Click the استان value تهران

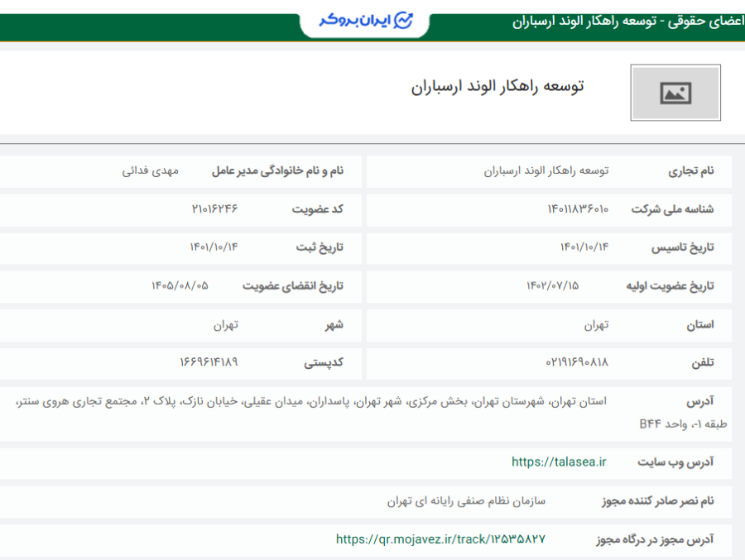click(599, 325)
